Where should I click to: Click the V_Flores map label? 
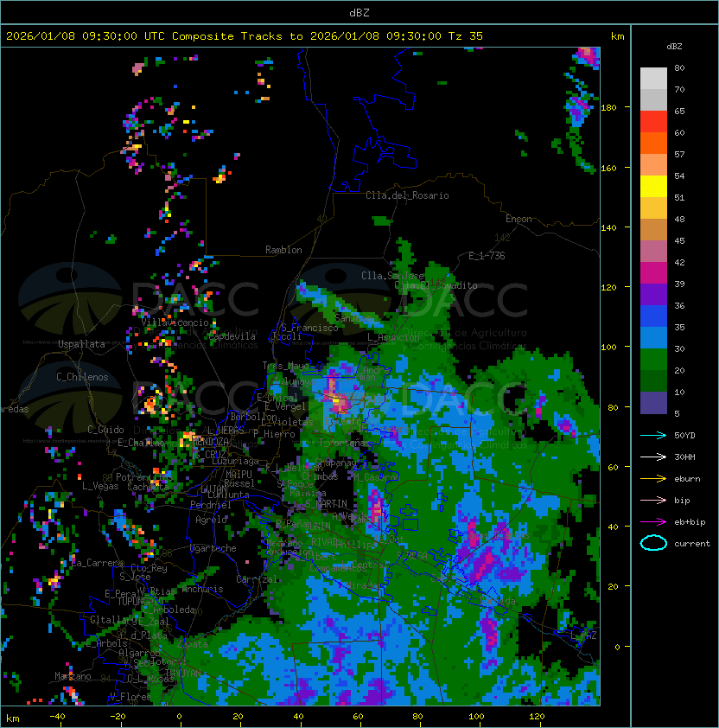(x=130, y=697)
